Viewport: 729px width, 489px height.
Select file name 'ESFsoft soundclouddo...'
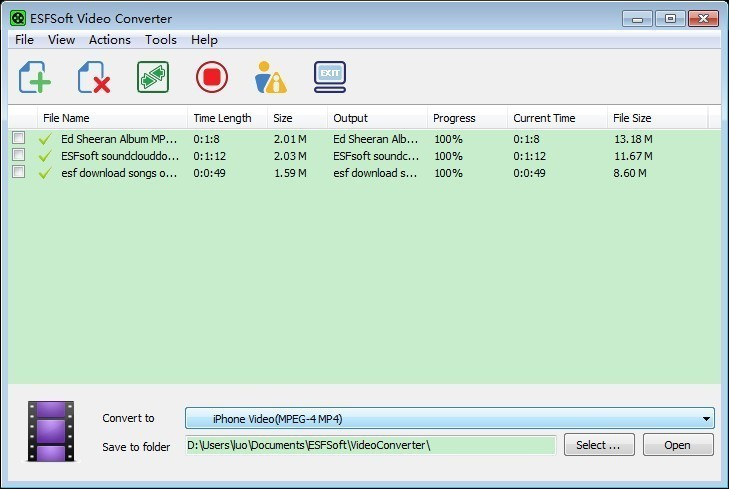click(x=120, y=156)
